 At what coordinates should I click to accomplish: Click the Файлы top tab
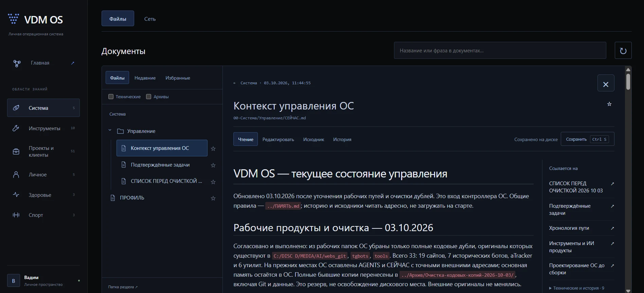point(118,18)
